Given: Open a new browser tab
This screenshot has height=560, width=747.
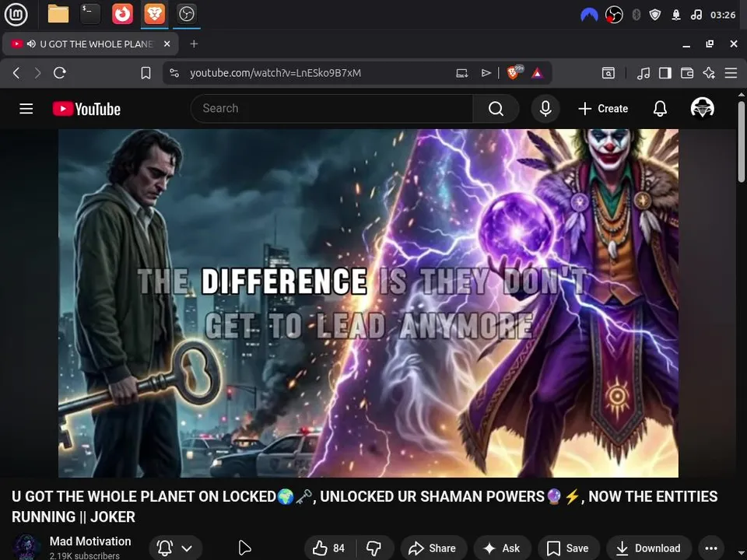Looking at the screenshot, I should click(x=194, y=44).
